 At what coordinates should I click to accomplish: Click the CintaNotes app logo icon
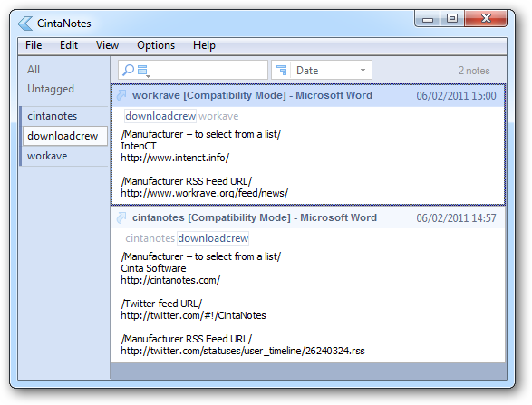[x=25, y=24]
